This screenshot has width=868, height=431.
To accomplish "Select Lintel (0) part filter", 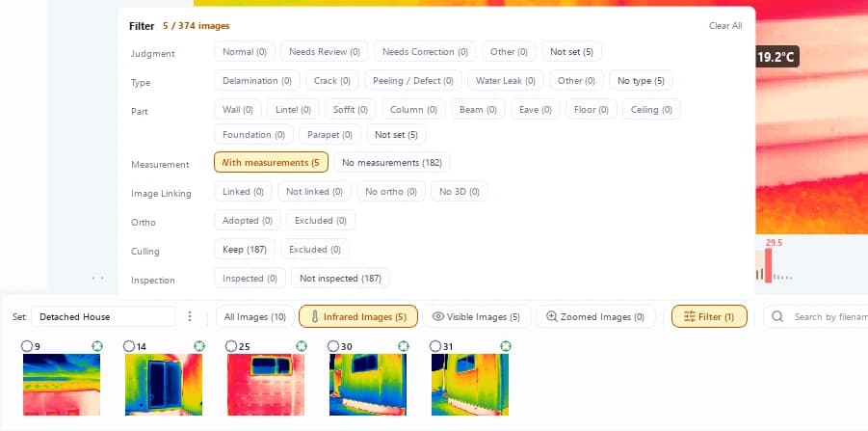I will point(294,109).
